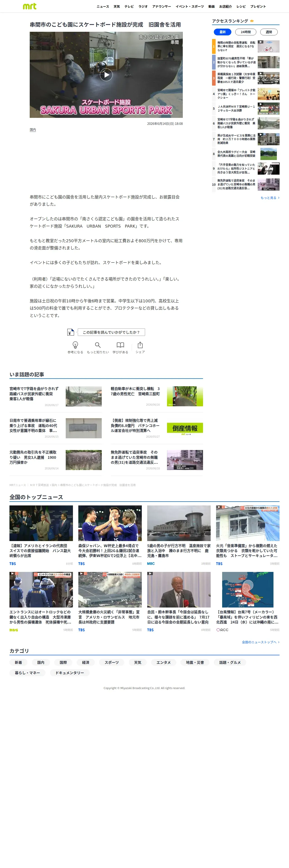Select the 国際 category chip
This screenshot has width=289, height=868.
[x=63, y=662]
